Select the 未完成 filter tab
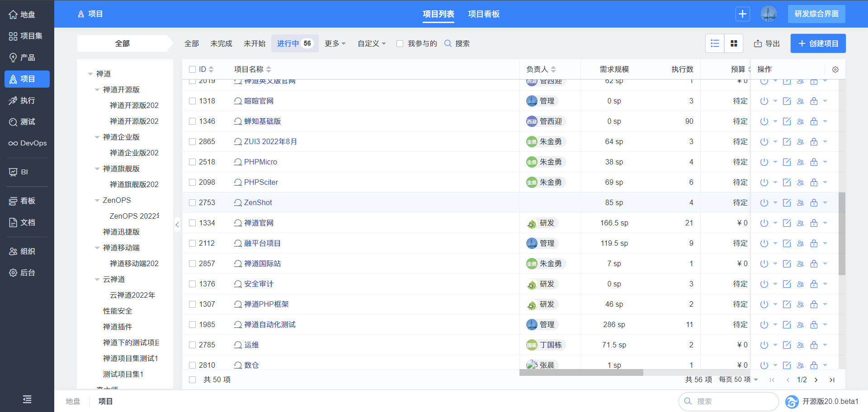Viewport: 868px width, 412px height. (221, 43)
